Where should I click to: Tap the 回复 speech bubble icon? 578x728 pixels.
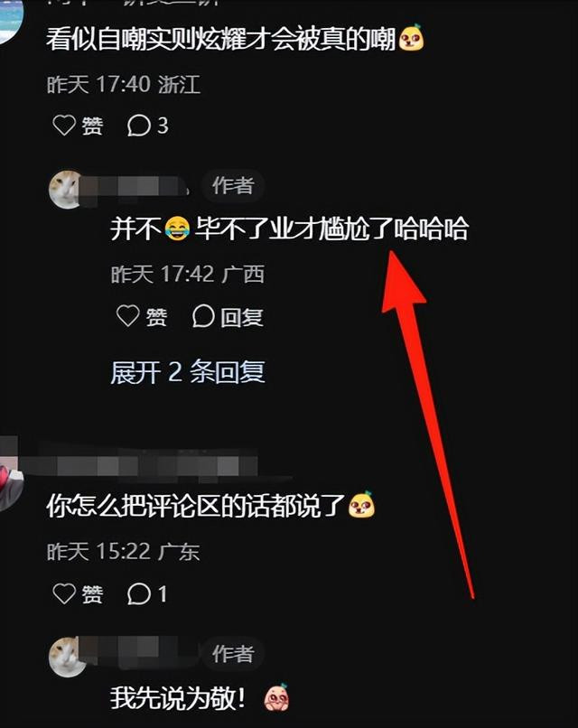pos(203,316)
